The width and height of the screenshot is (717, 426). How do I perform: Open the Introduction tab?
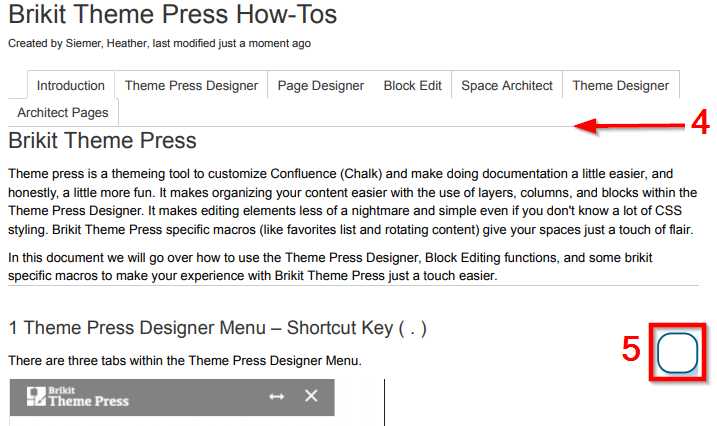[71, 85]
